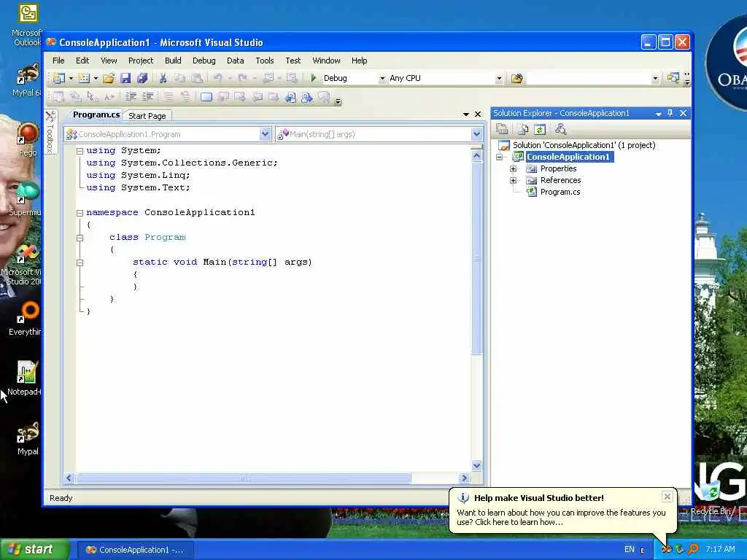
Task: Collapse the ConsoleApplication1 project node
Action: click(x=499, y=157)
